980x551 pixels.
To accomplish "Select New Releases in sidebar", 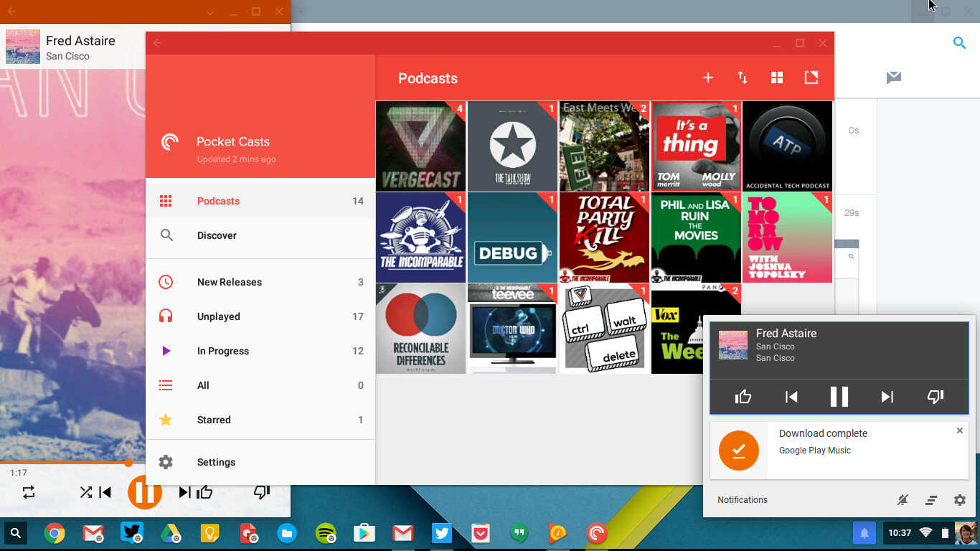I will click(x=229, y=282).
